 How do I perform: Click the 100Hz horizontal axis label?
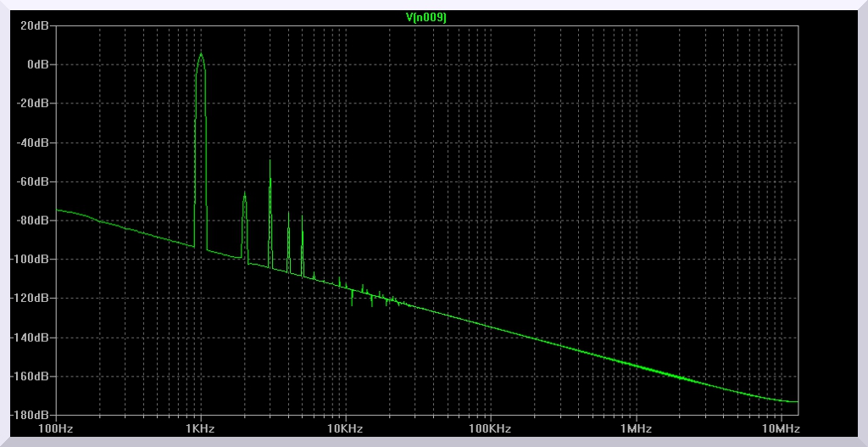[x=56, y=429]
